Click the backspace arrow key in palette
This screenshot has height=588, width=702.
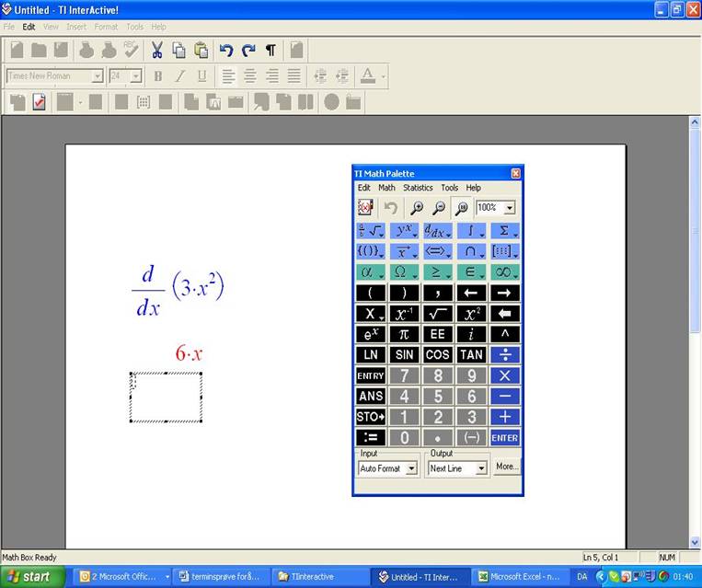(x=505, y=314)
